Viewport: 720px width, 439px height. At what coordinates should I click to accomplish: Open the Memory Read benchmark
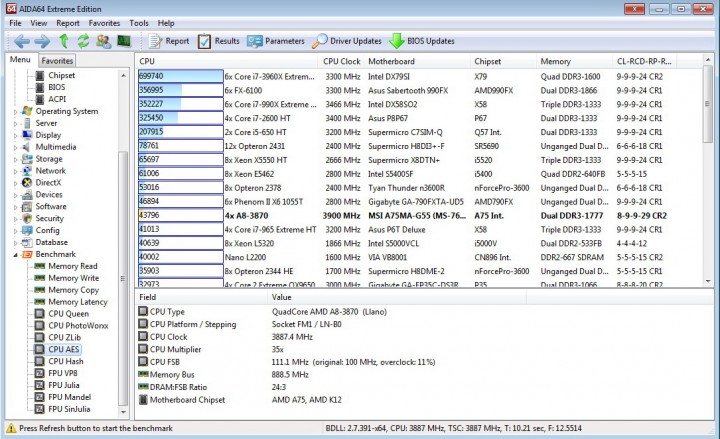coord(73,266)
